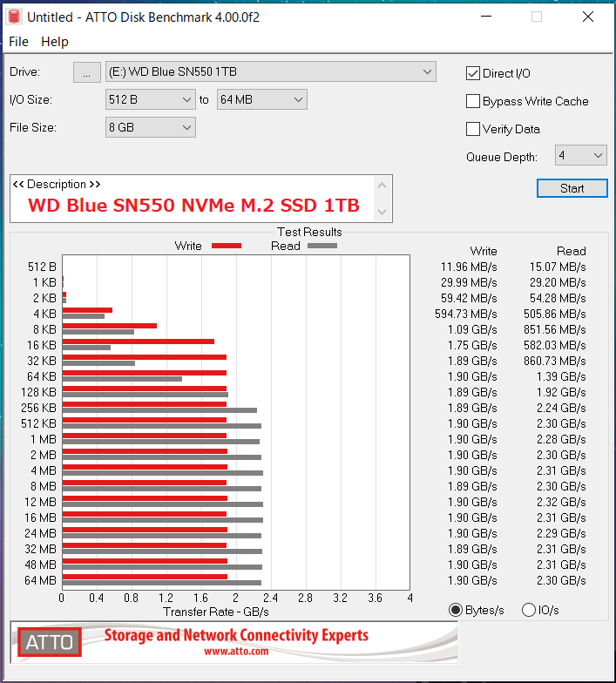The width and height of the screenshot is (616, 683).
Task: Select the Bytes/s radio button
Action: pyautogui.click(x=456, y=610)
